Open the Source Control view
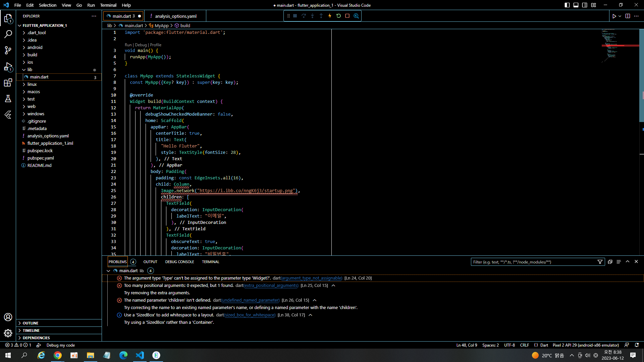The image size is (644, 362). pos(8,50)
